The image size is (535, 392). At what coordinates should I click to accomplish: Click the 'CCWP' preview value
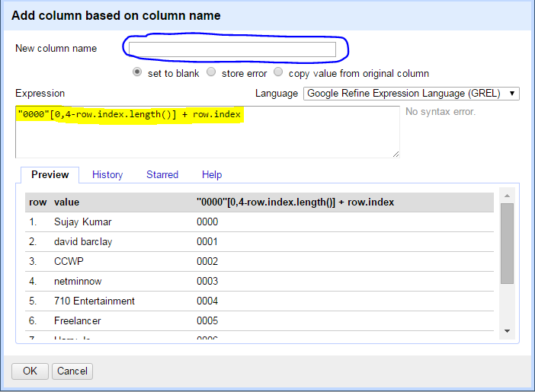(69, 261)
